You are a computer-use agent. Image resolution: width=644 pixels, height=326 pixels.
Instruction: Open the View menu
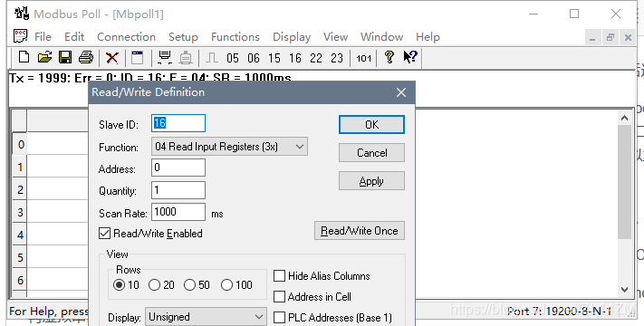click(335, 37)
